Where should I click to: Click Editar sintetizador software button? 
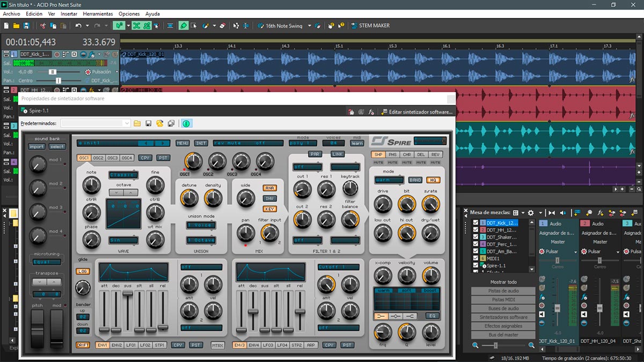click(417, 112)
